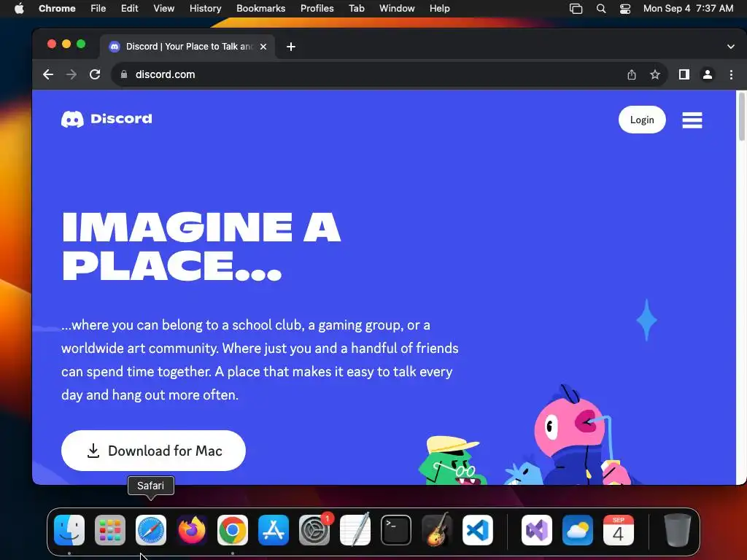Open Chrome three-dot menu
Viewport: 747px width, 560px height.
pyautogui.click(x=731, y=74)
